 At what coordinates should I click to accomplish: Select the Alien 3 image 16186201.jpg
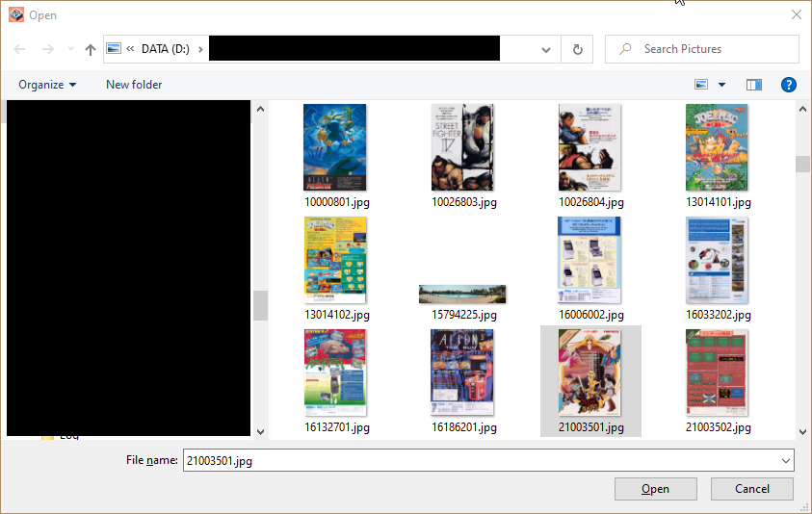462,373
